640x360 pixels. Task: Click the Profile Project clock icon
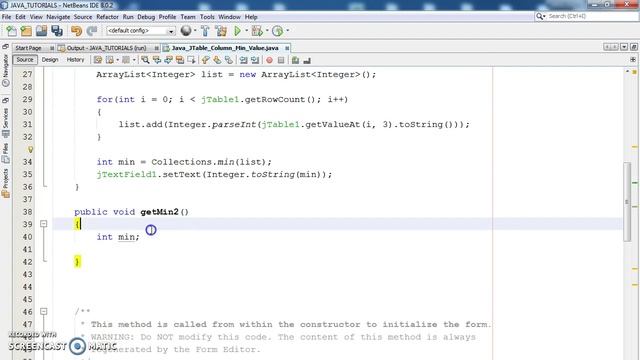278,31
